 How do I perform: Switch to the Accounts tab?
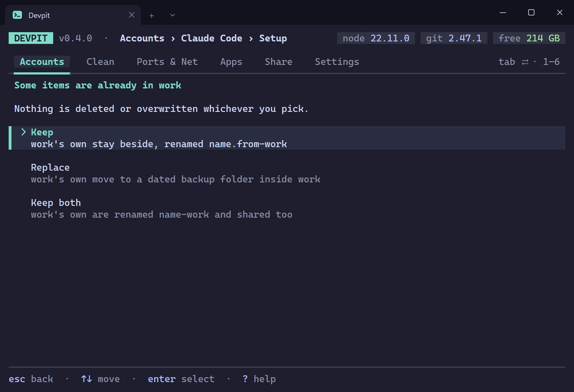click(x=42, y=62)
